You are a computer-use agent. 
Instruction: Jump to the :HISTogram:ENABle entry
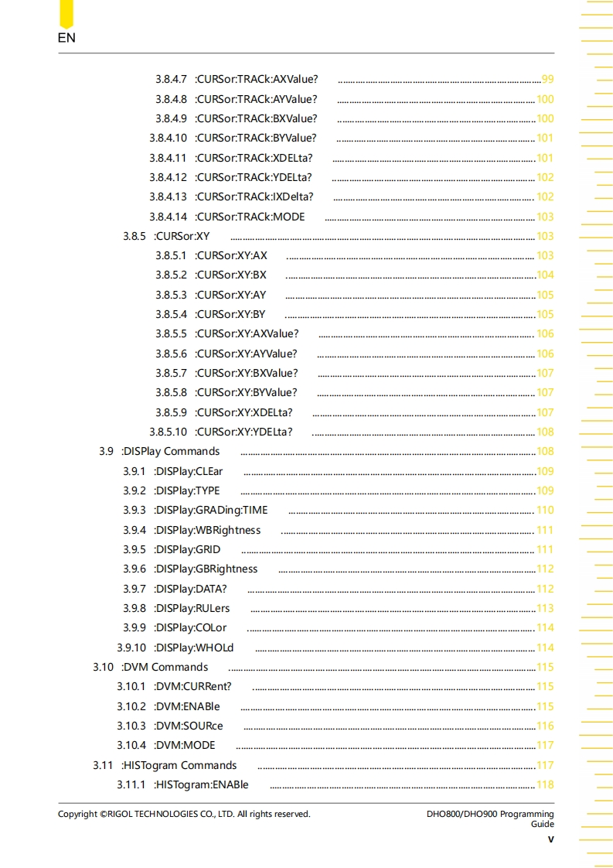201,784
